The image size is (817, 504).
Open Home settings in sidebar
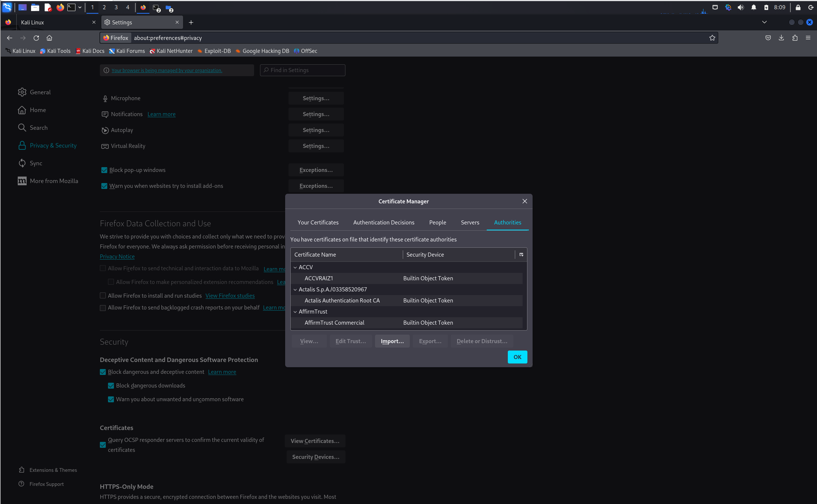coord(32,110)
